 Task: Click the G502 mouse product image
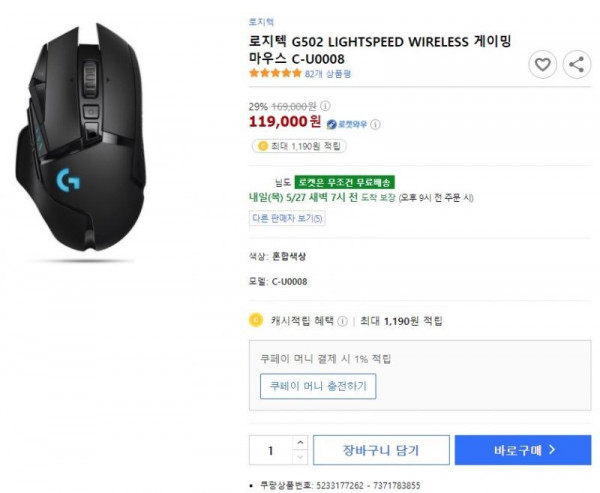(x=81, y=138)
